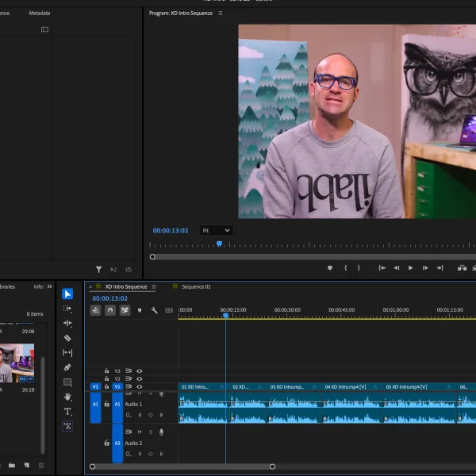The image size is (476, 476).
Task: Click the timeline wrench display settings icon
Action: click(154, 310)
